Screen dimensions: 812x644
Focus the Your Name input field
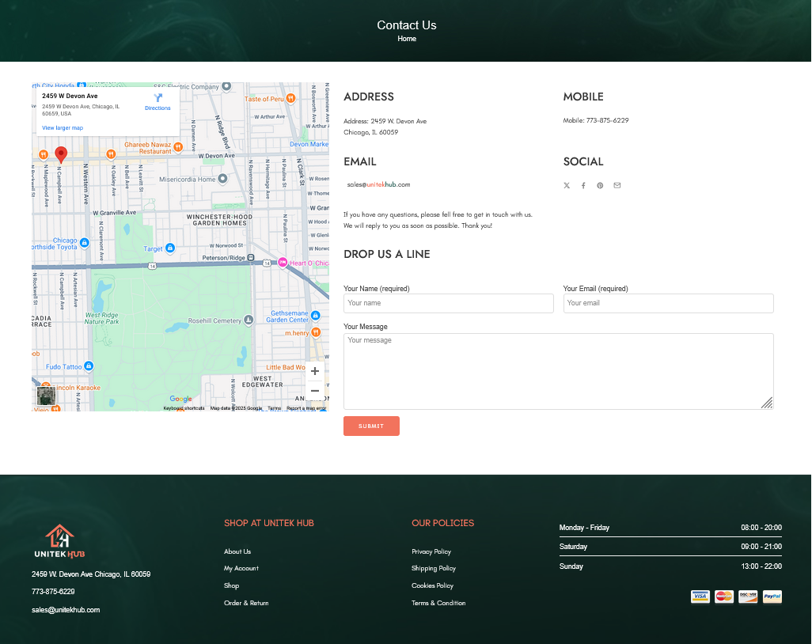point(448,303)
